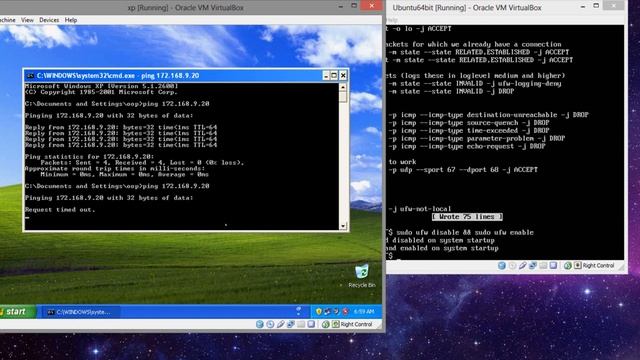Viewport: 640px width, 360px height.
Task: Click '[ Wrote 75 lines ]' message in Ubuntu terminal
Action: [x=467, y=217]
